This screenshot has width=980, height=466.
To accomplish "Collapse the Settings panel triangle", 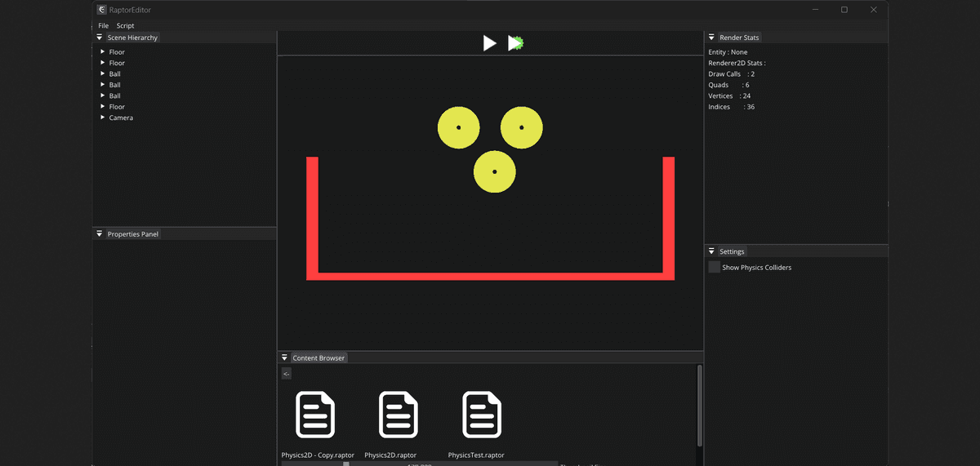I will 711,251.
